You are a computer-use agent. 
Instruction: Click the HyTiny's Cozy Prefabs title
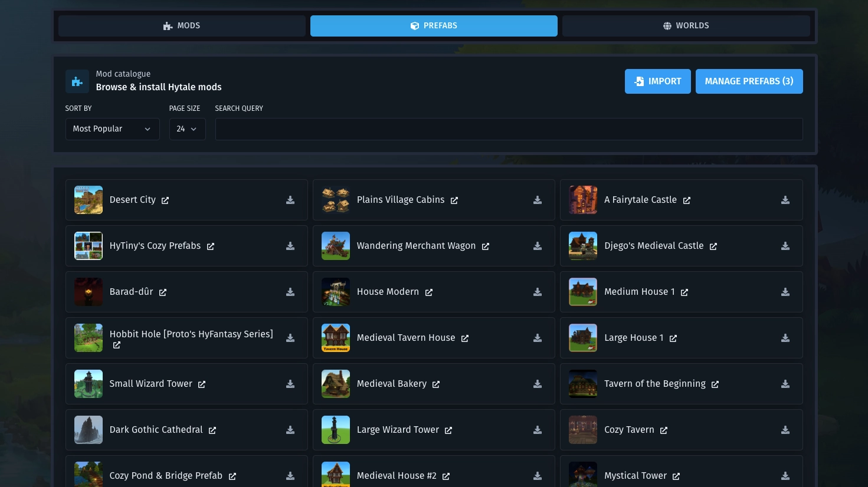tap(155, 246)
